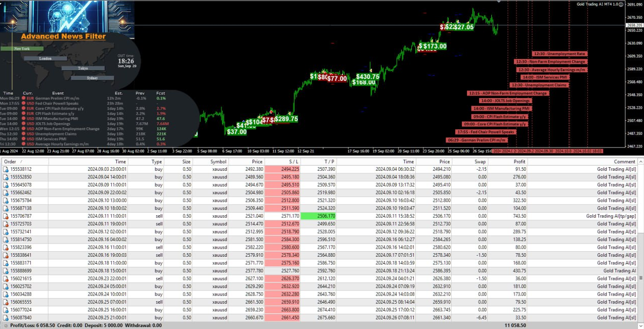The height and width of the screenshot is (329, 644).
Task: Click the Tokyo session bar
Action: click(x=83, y=68)
